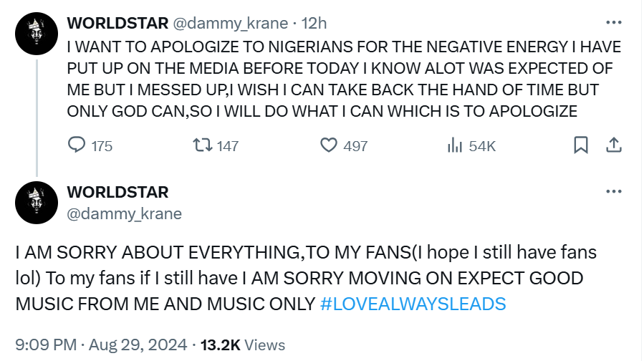644x361 pixels.
Task: Open the #LOVEALWAYSLEADS hashtag
Action: (x=412, y=303)
